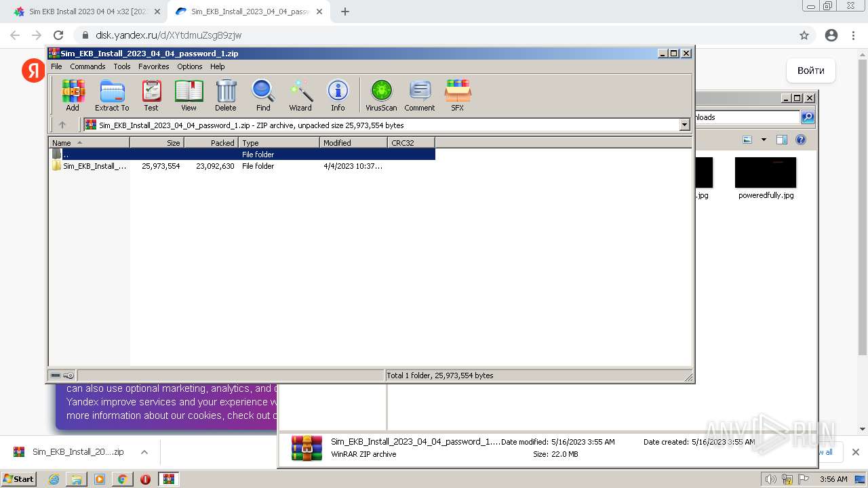Change view icon in Explorer toolbar
The width and height of the screenshot is (868, 488).
coord(747,140)
